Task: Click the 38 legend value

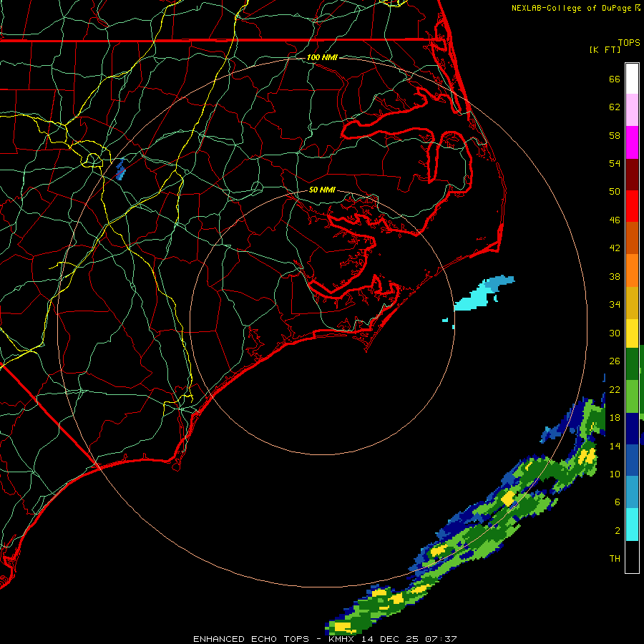Action: pos(615,277)
